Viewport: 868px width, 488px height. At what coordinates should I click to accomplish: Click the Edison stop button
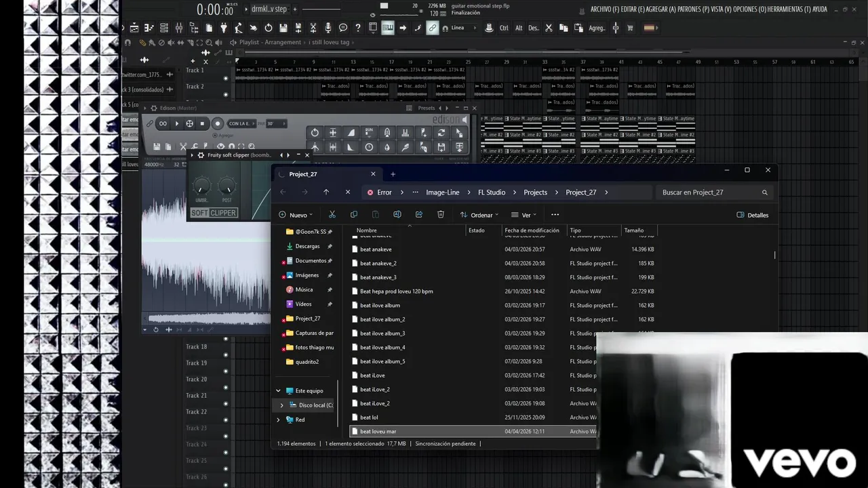[202, 123]
